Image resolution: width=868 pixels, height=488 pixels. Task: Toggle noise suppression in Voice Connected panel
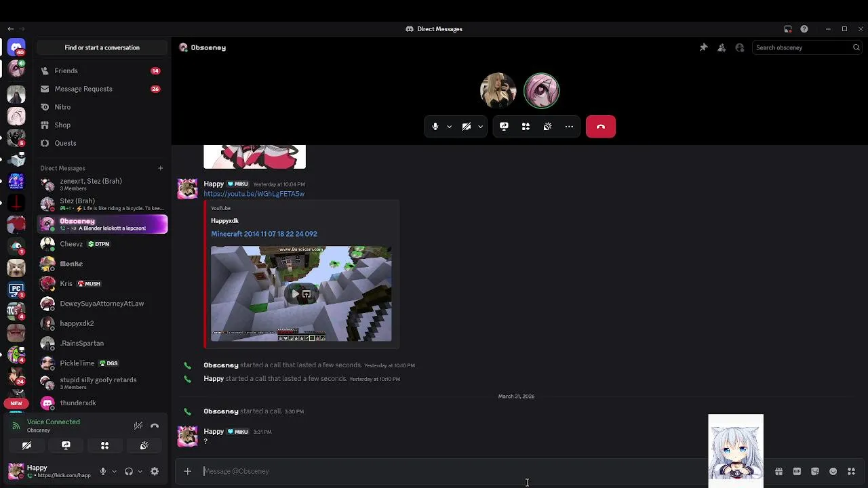[138, 426]
